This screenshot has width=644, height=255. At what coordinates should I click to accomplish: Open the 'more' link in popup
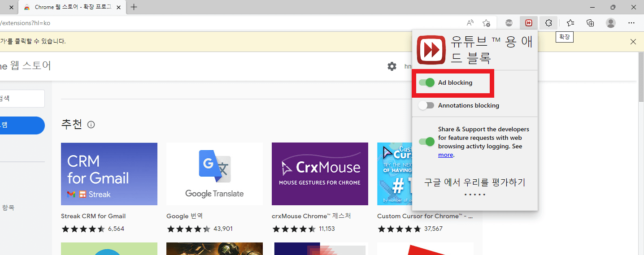click(x=445, y=155)
